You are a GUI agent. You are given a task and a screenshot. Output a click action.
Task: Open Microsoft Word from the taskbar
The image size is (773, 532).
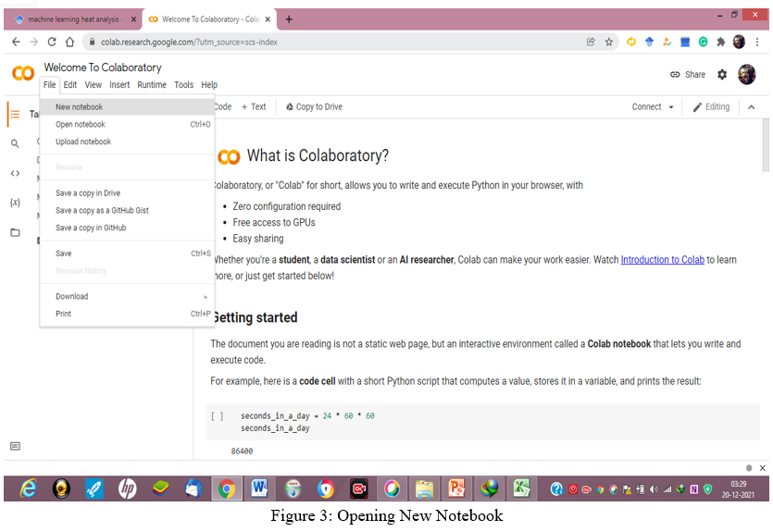click(259, 489)
